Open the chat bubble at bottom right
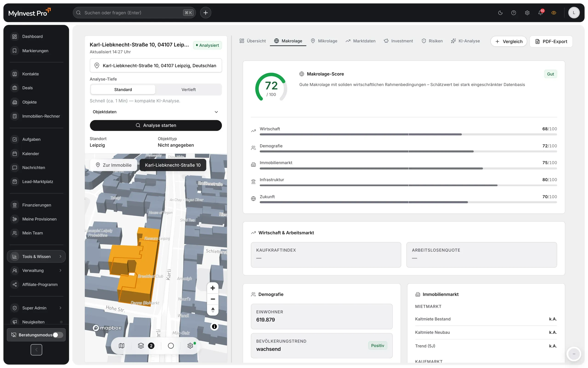 [x=574, y=354]
